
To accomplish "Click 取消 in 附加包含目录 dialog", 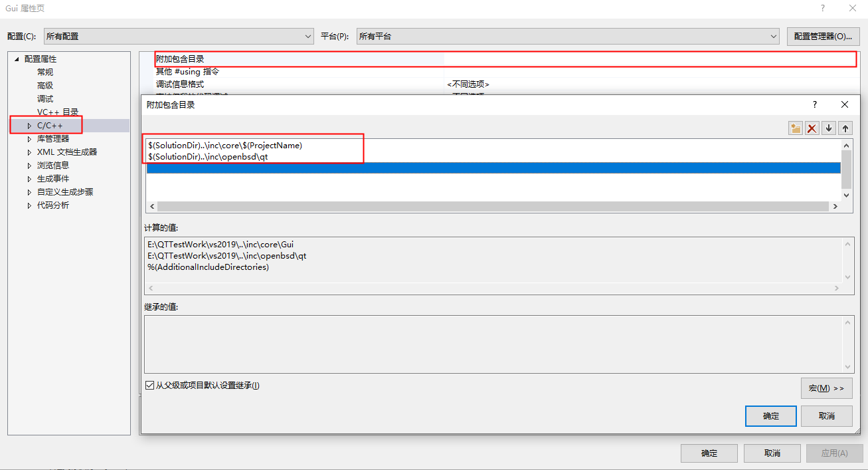I will 826,416.
